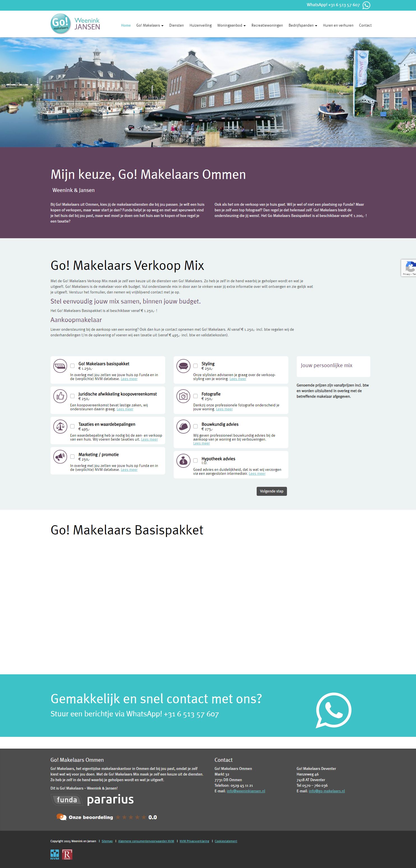
Task: Click the pararius logo in footer
Action: pos(110,800)
